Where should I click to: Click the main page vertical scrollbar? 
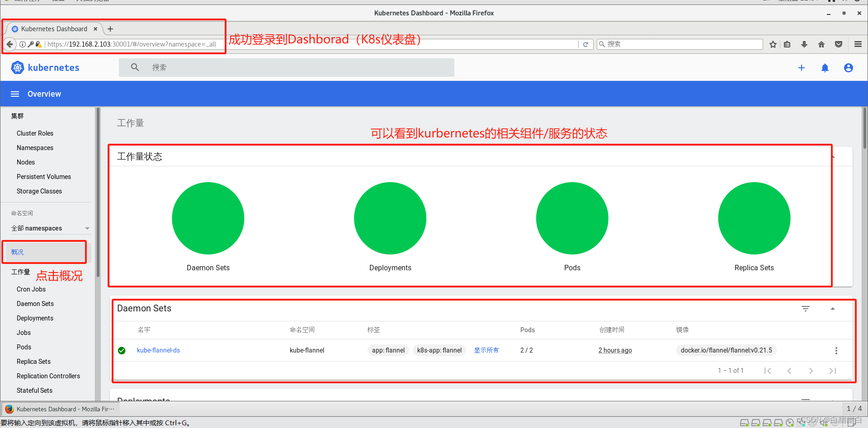(x=865, y=128)
